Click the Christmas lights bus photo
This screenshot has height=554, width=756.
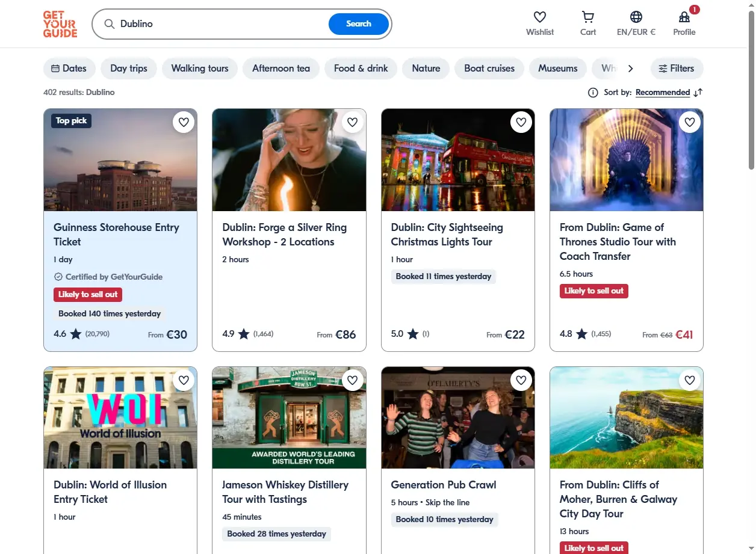tap(458, 160)
